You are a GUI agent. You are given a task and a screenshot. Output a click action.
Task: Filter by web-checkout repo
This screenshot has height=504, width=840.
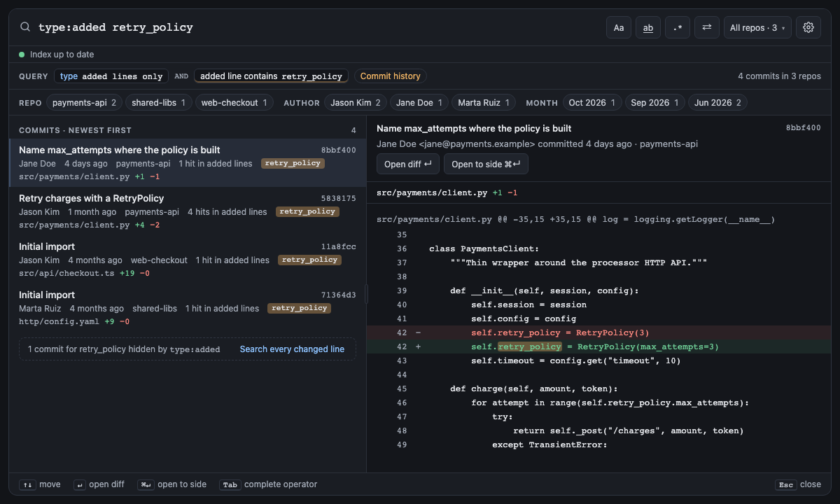coord(234,103)
